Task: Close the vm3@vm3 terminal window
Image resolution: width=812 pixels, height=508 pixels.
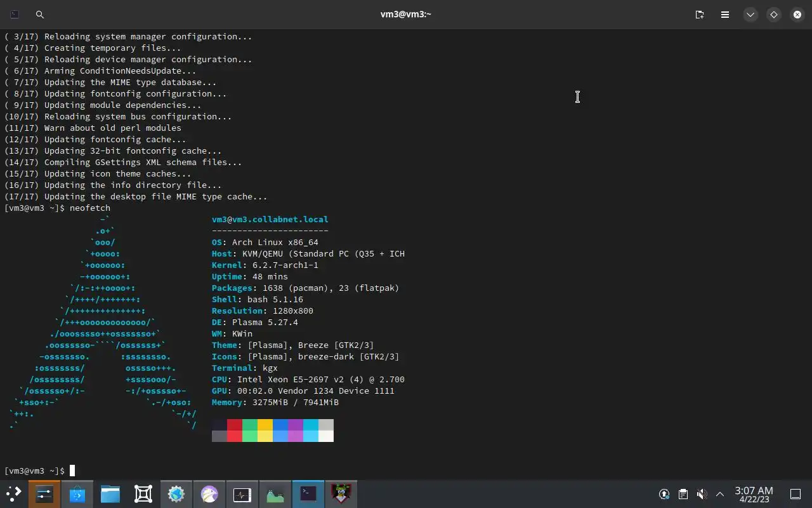Action: point(797,15)
